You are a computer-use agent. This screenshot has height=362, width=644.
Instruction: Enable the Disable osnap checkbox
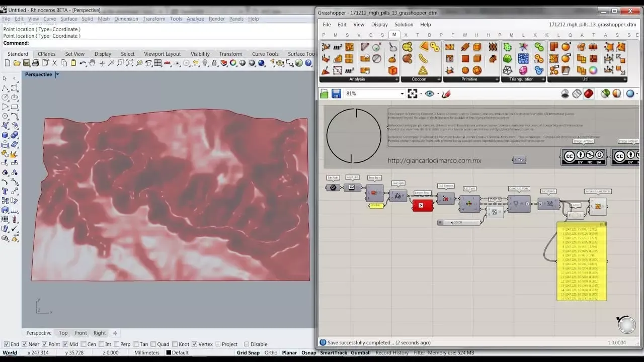pos(247,344)
